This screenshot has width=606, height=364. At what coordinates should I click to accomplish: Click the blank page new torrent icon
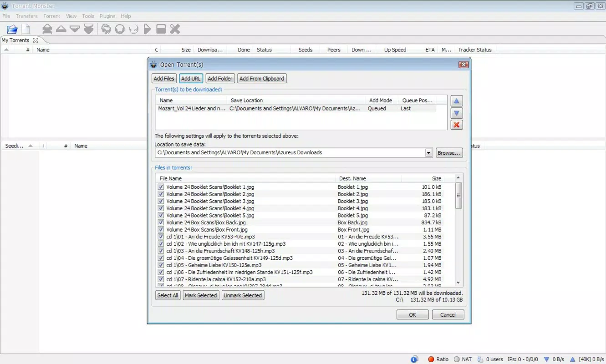[25, 29]
